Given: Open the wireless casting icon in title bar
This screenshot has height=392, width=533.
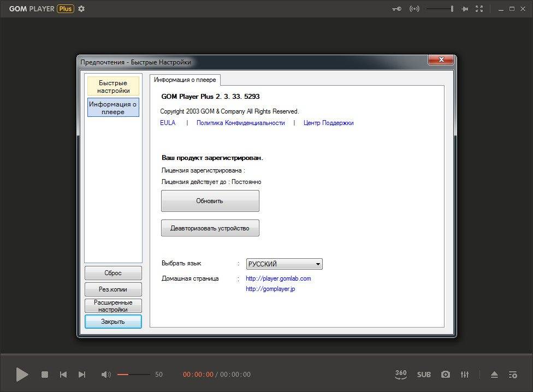Looking at the screenshot, I should (414, 9).
